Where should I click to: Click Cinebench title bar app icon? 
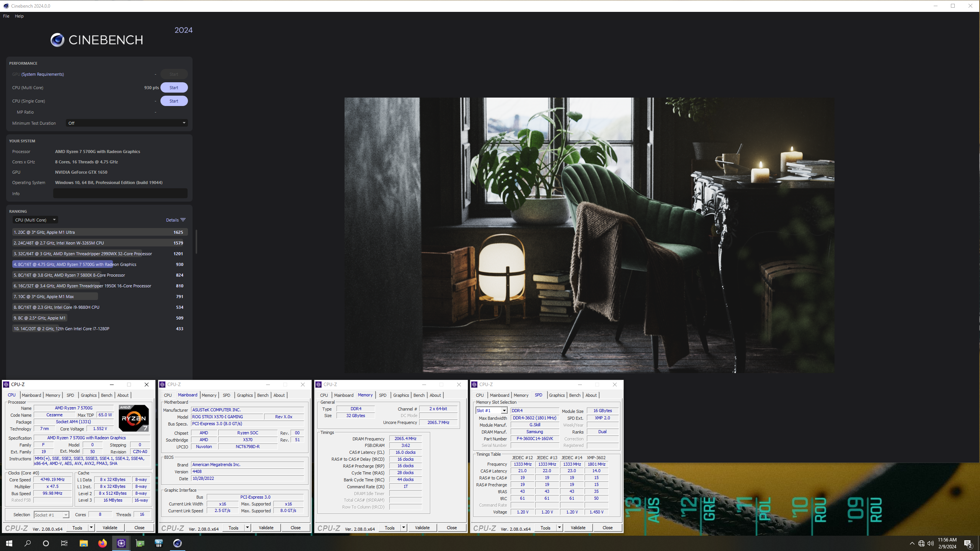(x=6, y=6)
